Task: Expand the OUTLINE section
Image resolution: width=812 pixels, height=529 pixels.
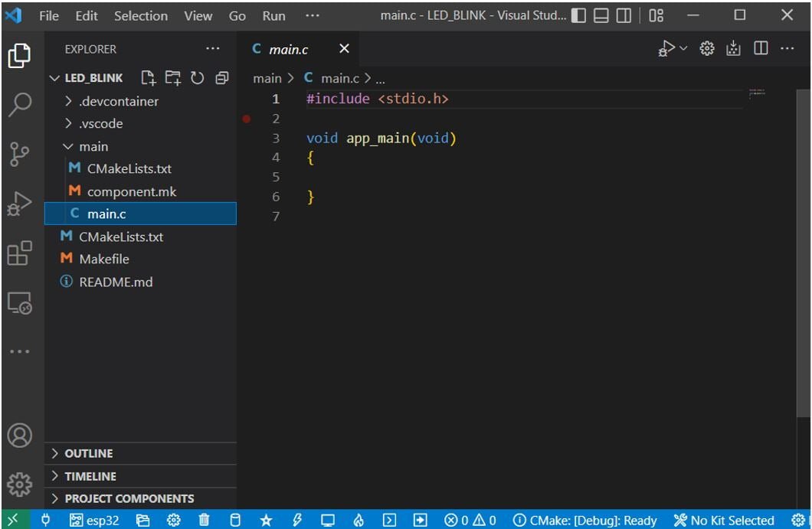Action: click(x=88, y=453)
